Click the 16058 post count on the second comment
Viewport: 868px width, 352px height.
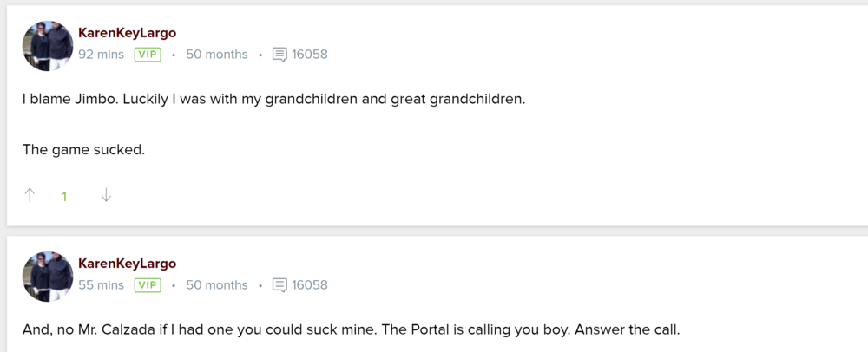pos(310,285)
